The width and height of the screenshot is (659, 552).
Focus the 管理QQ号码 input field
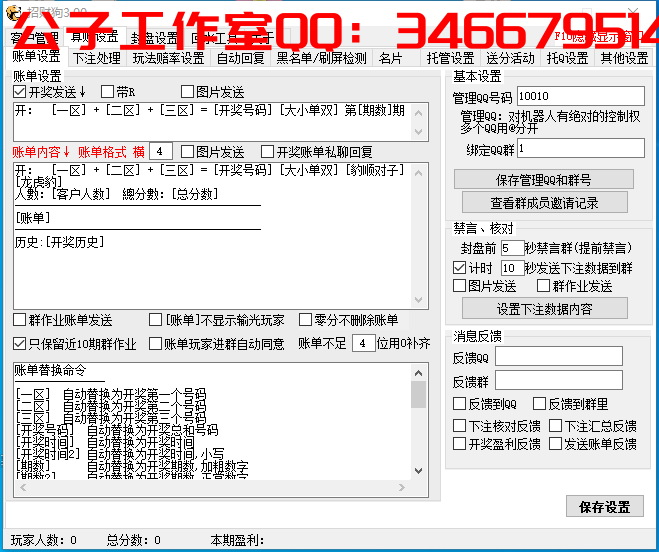click(x=581, y=96)
